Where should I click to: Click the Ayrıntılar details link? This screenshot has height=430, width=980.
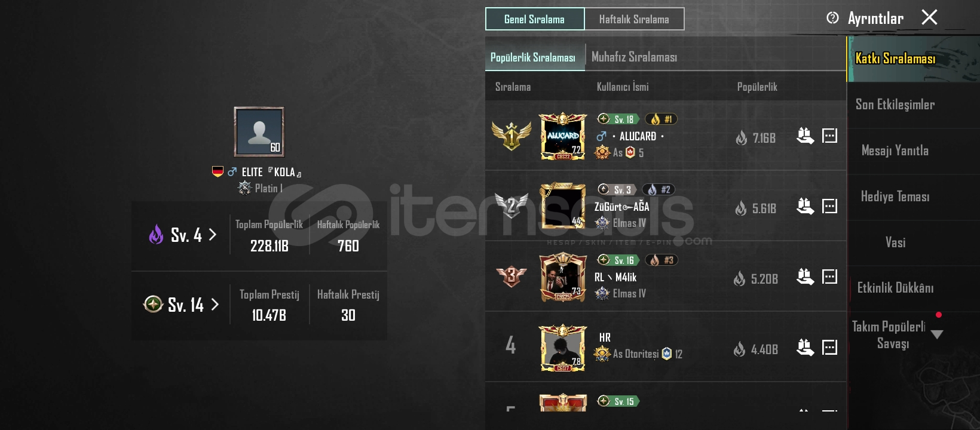point(875,19)
